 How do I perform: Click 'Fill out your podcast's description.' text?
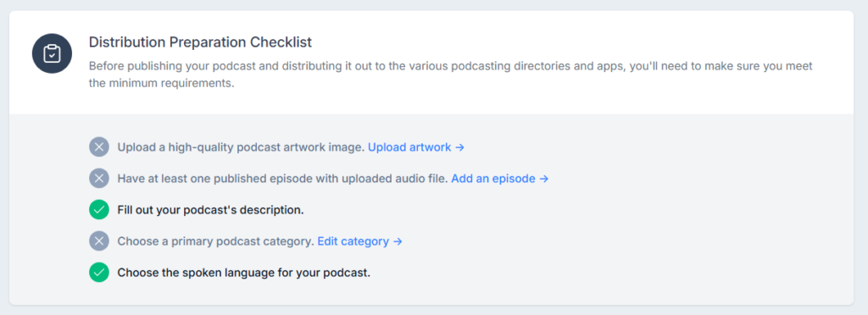click(x=210, y=211)
